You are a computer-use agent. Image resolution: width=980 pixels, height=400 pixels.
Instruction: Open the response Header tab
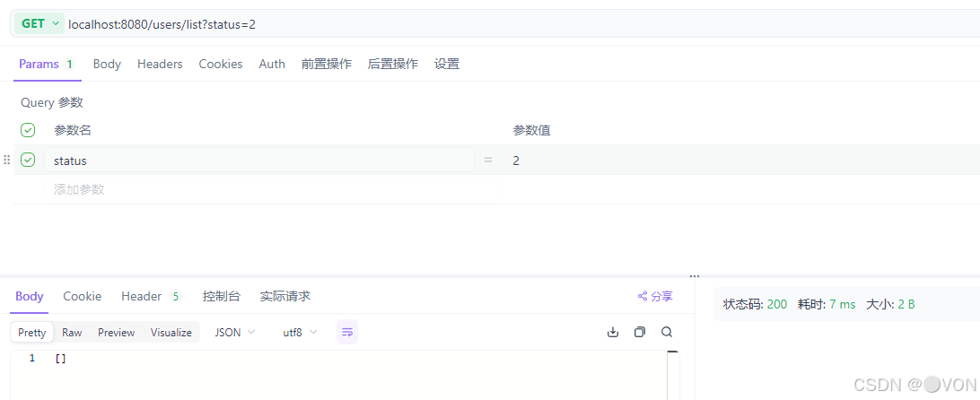pyautogui.click(x=152, y=296)
